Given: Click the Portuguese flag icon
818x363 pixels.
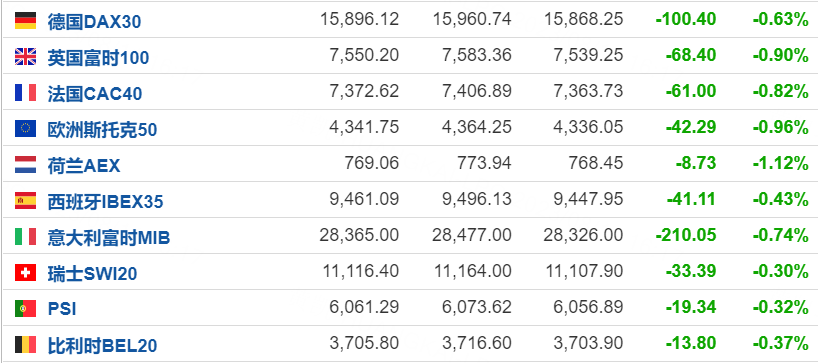Looking at the screenshot, I should coord(26,309).
